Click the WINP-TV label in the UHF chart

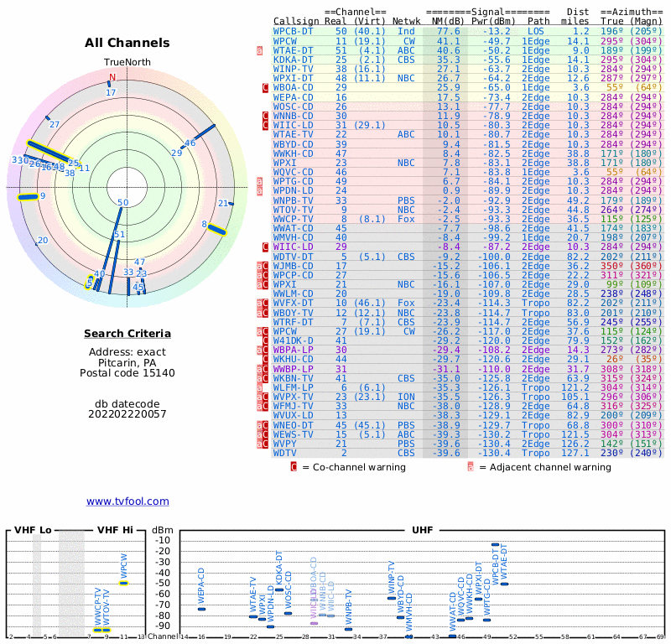coord(391,577)
